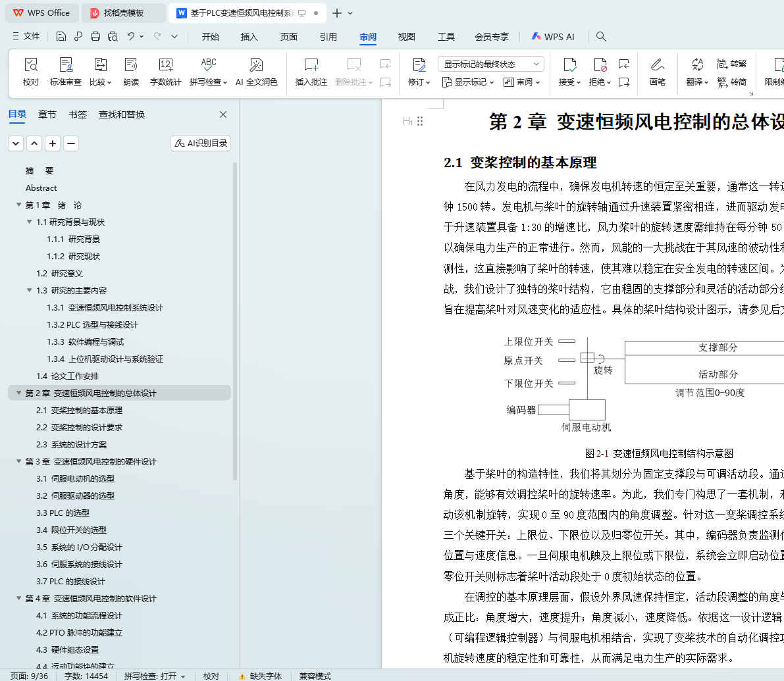Go to the WPS Office home tab
This screenshot has height=681, width=784.
point(42,13)
